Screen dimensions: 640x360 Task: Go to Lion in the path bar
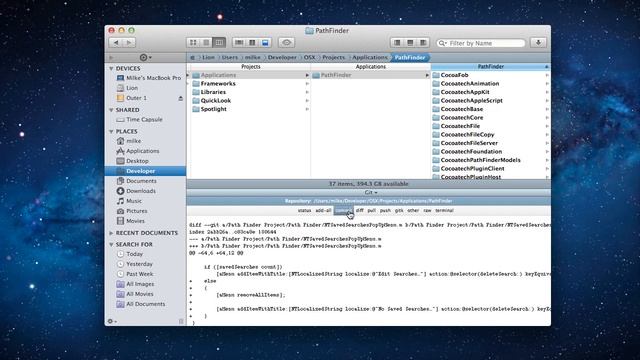[x=208, y=58]
